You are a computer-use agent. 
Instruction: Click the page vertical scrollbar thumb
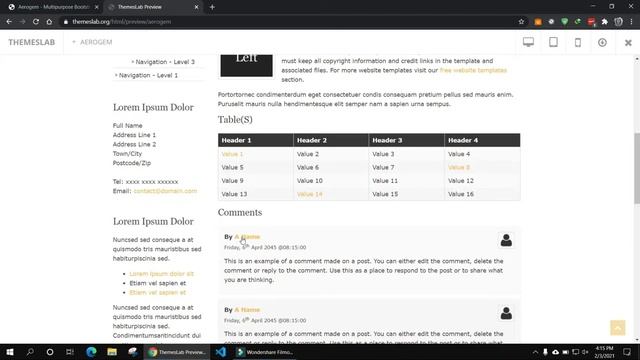[637, 168]
